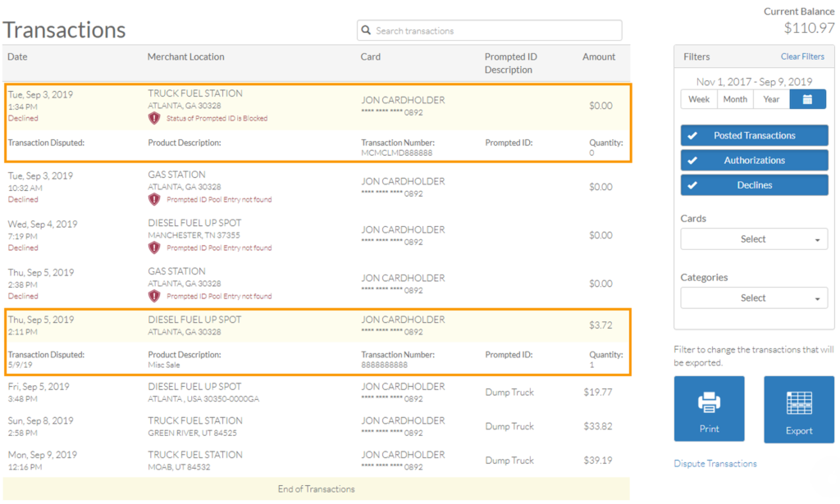Image resolution: width=840 pixels, height=504 pixels.
Task: Click the Prompted ID Description header
Action: [x=510, y=63]
